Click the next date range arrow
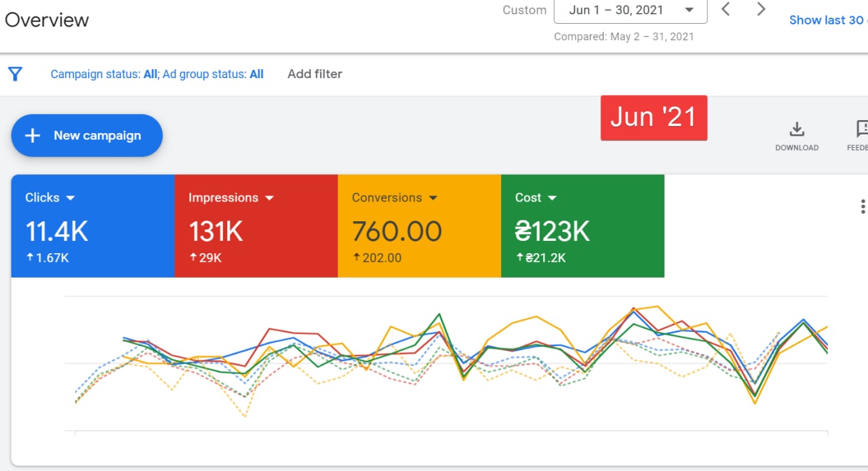This screenshot has height=471, width=868. 761,10
